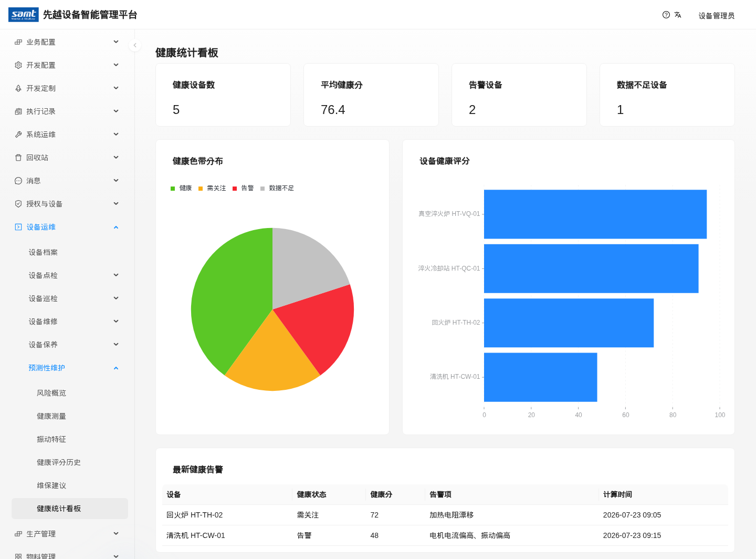Open the 设备管理员 user menu
The height and width of the screenshot is (559, 756).
[716, 16]
